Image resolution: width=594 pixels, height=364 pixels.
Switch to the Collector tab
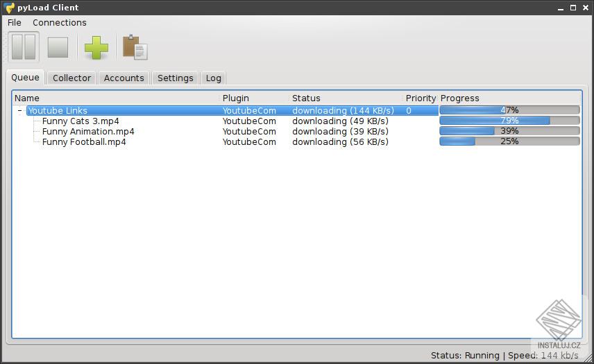(x=71, y=78)
